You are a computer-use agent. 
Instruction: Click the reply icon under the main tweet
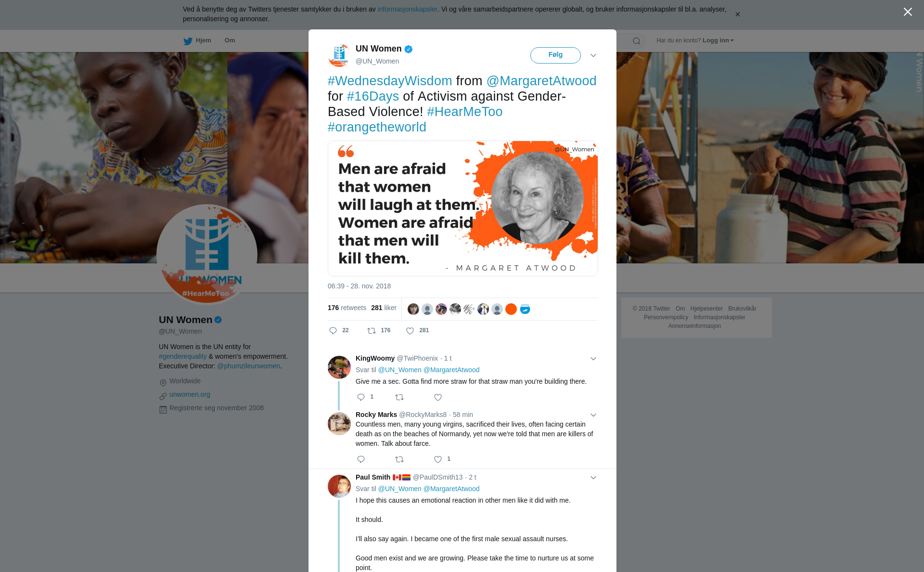333,331
